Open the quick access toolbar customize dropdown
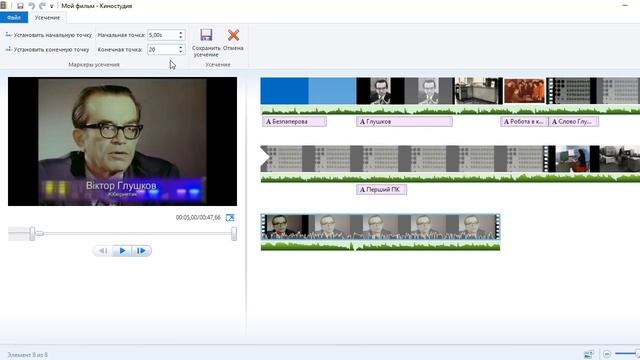The image size is (640, 360). (x=51, y=6)
